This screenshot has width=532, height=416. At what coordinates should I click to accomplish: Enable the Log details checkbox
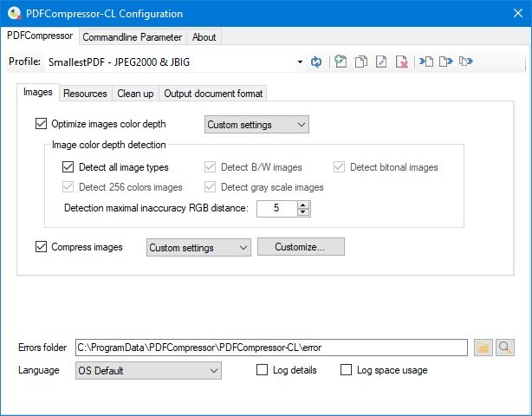(263, 370)
